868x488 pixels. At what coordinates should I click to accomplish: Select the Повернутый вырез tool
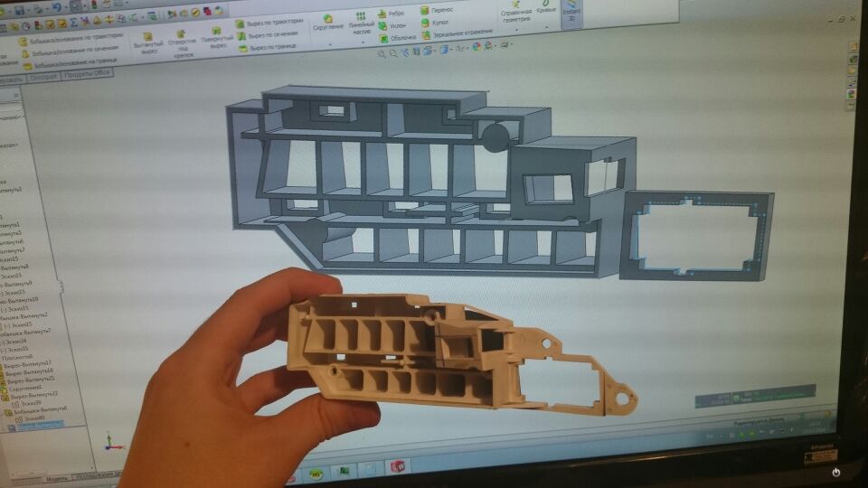tap(217, 31)
